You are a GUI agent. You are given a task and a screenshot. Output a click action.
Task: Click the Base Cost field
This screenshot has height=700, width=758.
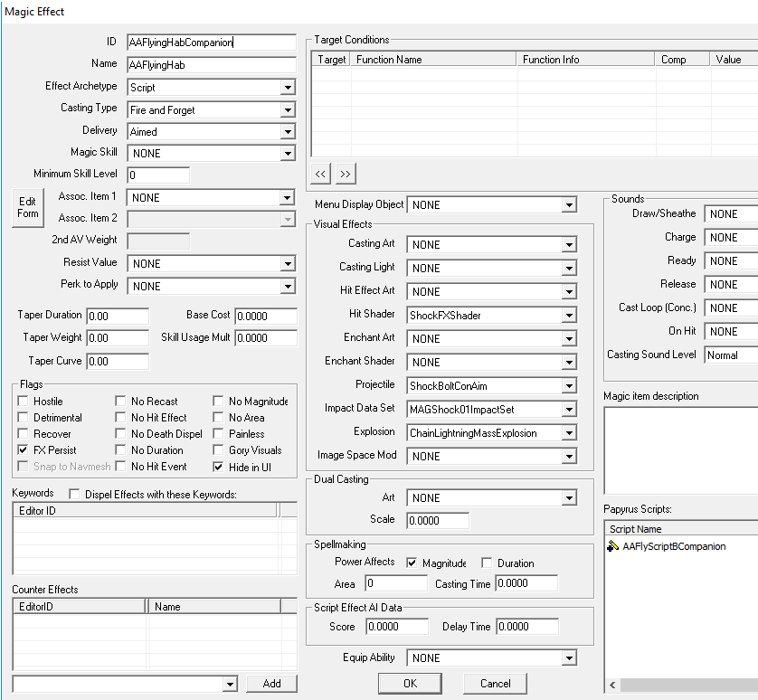point(266,317)
